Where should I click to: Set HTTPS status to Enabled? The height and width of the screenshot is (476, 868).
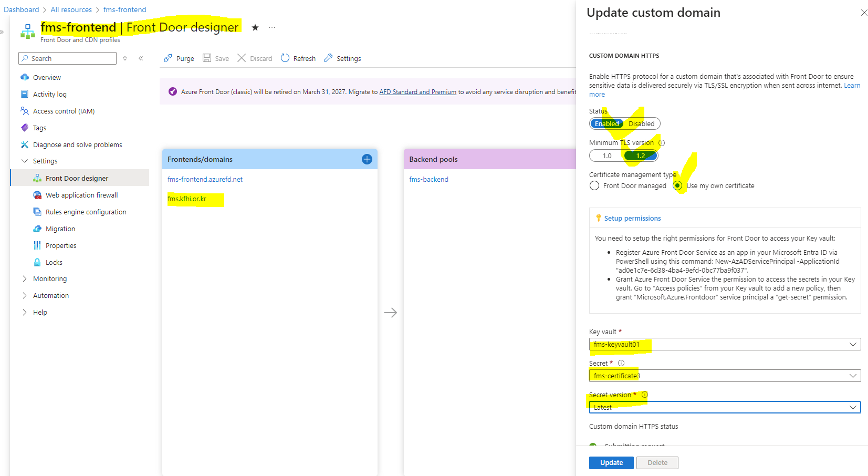[606, 124]
